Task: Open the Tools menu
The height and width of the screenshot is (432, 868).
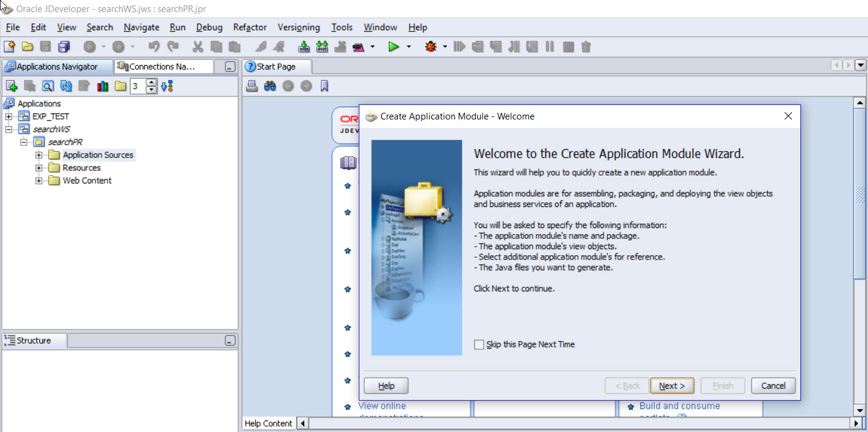Action: (x=342, y=27)
